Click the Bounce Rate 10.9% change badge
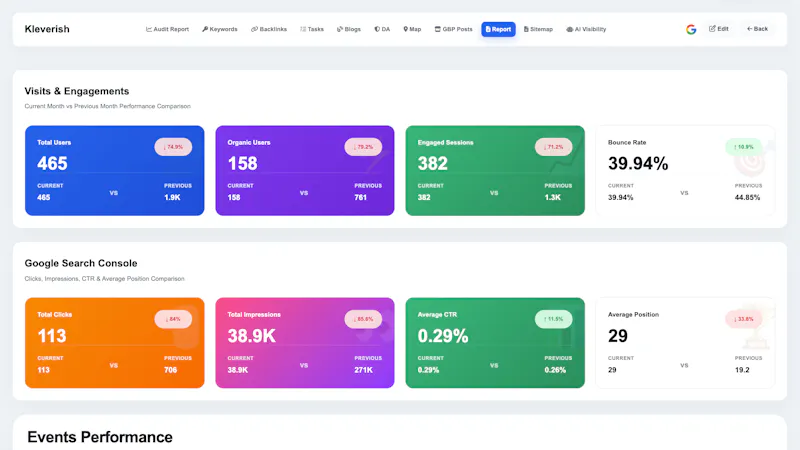 pyautogui.click(x=743, y=147)
